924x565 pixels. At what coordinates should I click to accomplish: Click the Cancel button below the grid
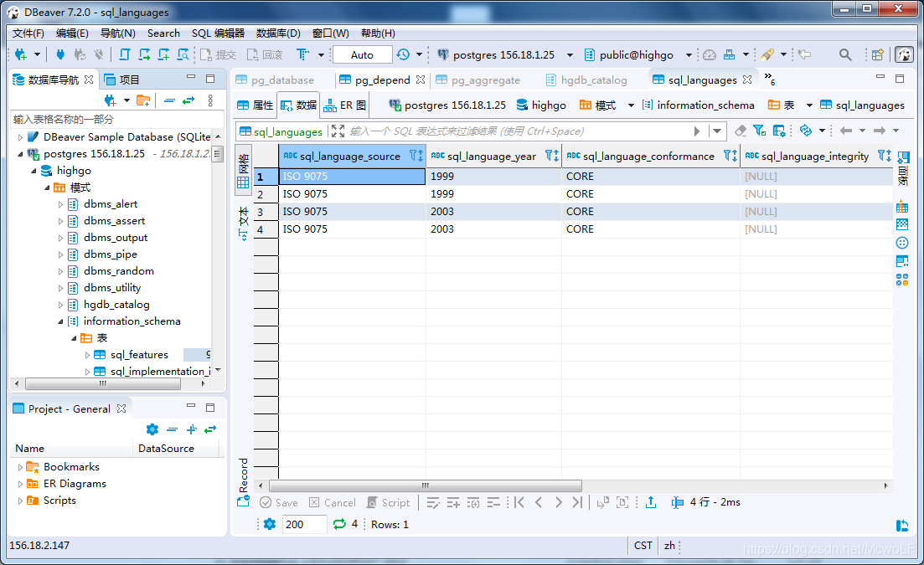pos(333,502)
